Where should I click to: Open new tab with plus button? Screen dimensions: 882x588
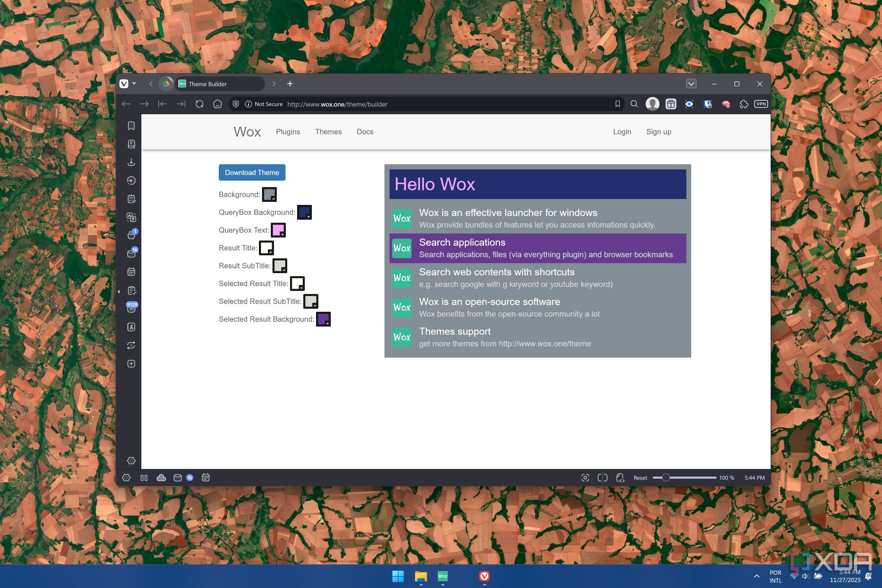(x=290, y=84)
